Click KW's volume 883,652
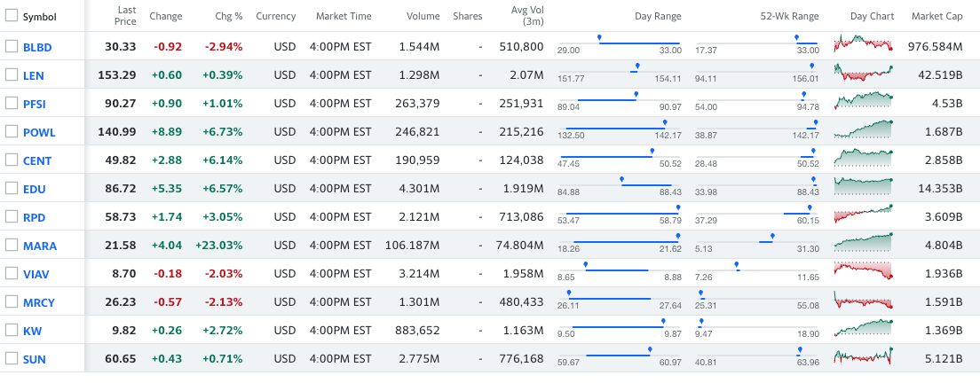Screen dimensions: 980x383 (x=417, y=330)
